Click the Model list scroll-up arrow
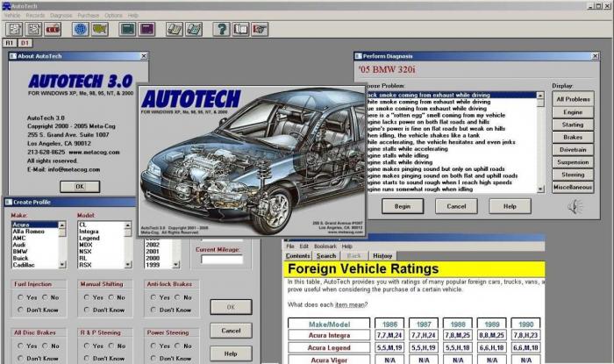 point(128,225)
